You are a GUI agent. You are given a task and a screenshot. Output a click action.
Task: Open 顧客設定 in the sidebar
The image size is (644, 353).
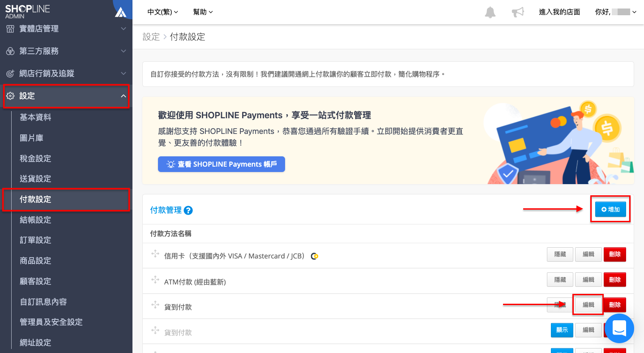point(35,281)
